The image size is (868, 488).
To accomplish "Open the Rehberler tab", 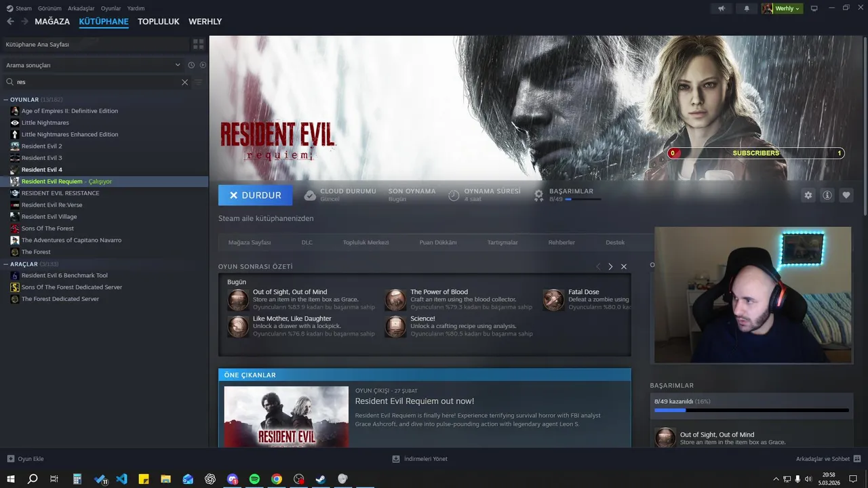I will tap(561, 242).
